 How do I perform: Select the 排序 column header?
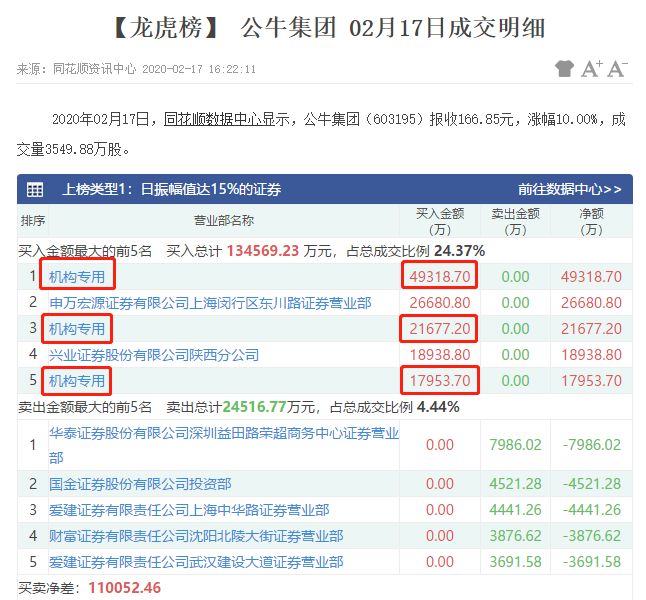pyautogui.click(x=33, y=221)
